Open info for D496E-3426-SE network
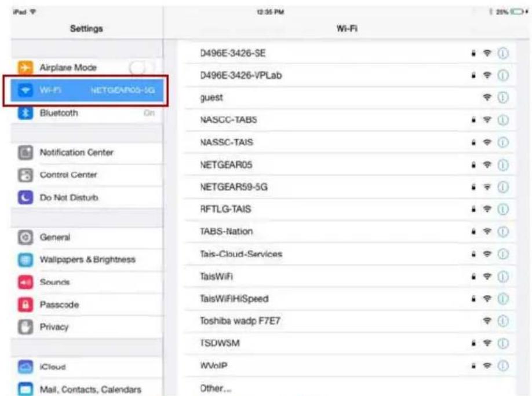 503,53
